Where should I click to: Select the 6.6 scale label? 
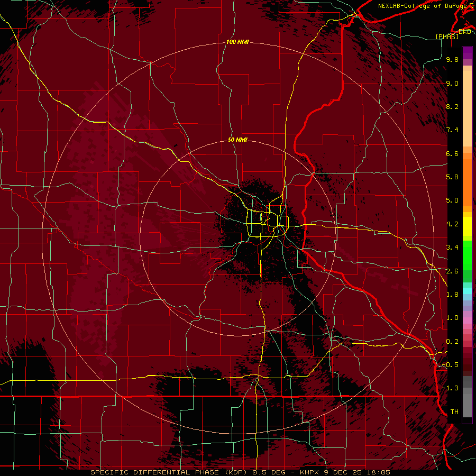click(x=452, y=153)
